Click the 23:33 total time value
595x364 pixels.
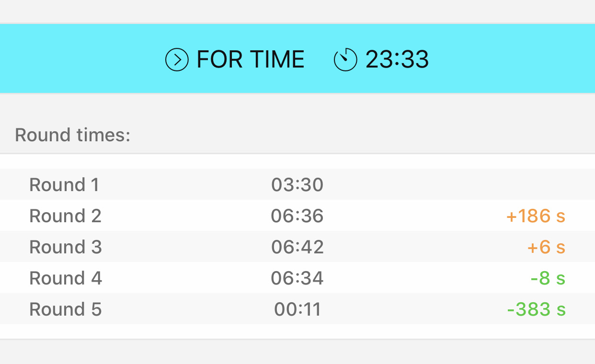click(397, 60)
